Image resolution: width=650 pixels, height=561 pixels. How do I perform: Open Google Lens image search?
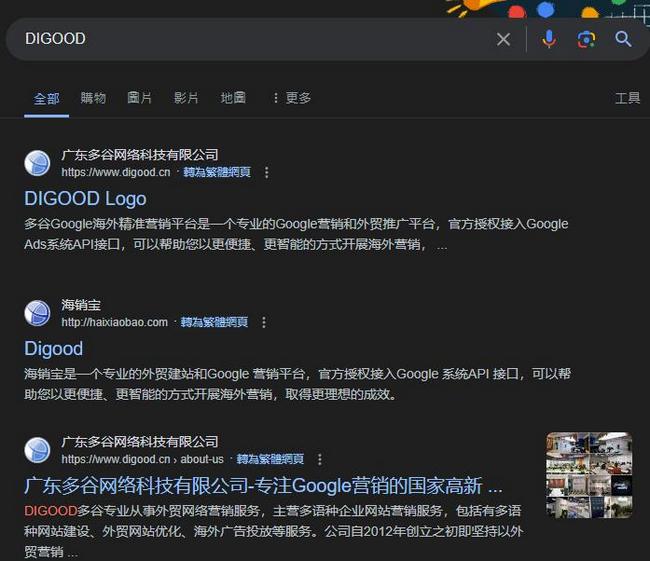click(x=586, y=40)
